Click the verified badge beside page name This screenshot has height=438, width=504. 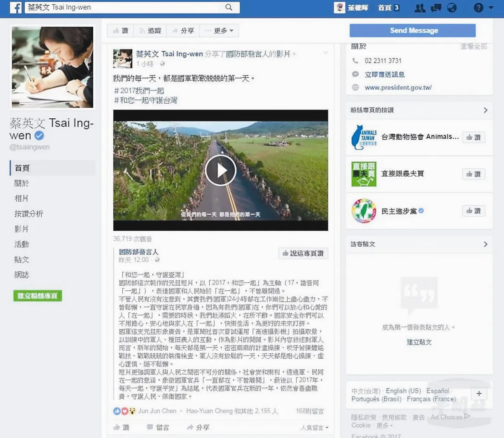pyautogui.click(x=39, y=136)
